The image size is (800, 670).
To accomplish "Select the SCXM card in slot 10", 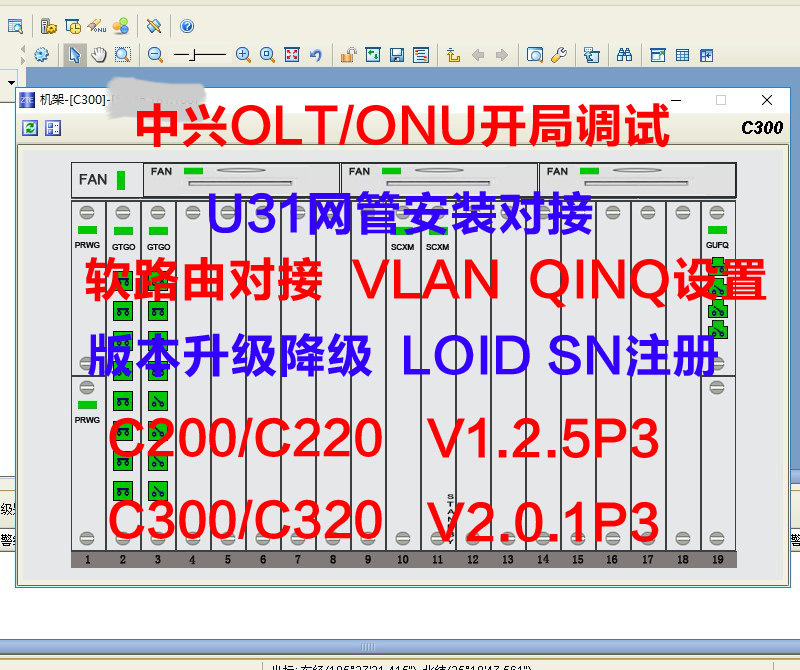I will [x=402, y=246].
